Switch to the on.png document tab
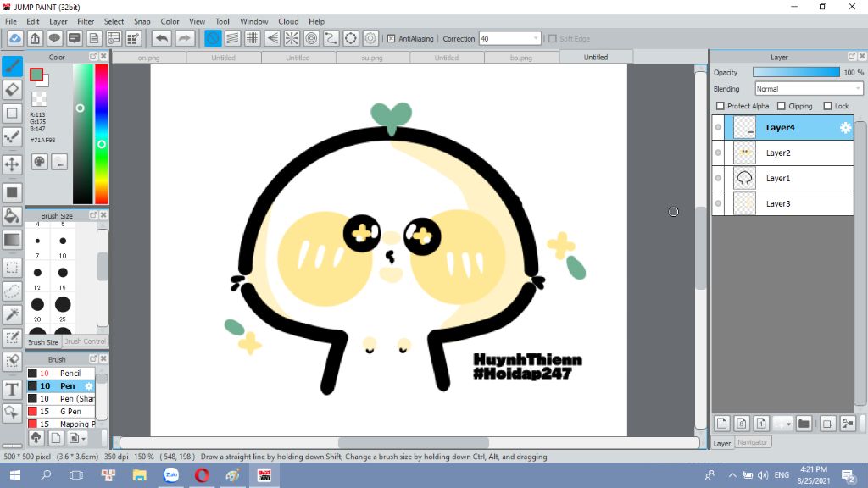The height and width of the screenshot is (488, 868). pyautogui.click(x=149, y=58)
